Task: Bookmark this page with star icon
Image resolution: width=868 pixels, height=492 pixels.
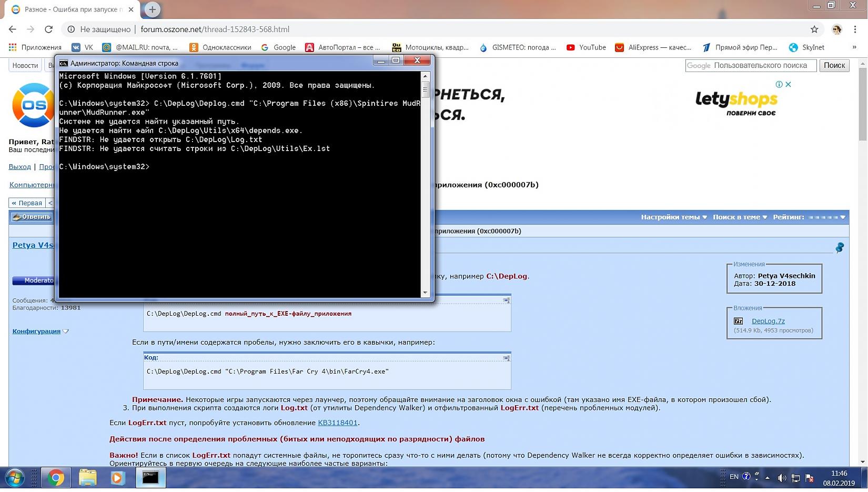Action: point(814,29)
